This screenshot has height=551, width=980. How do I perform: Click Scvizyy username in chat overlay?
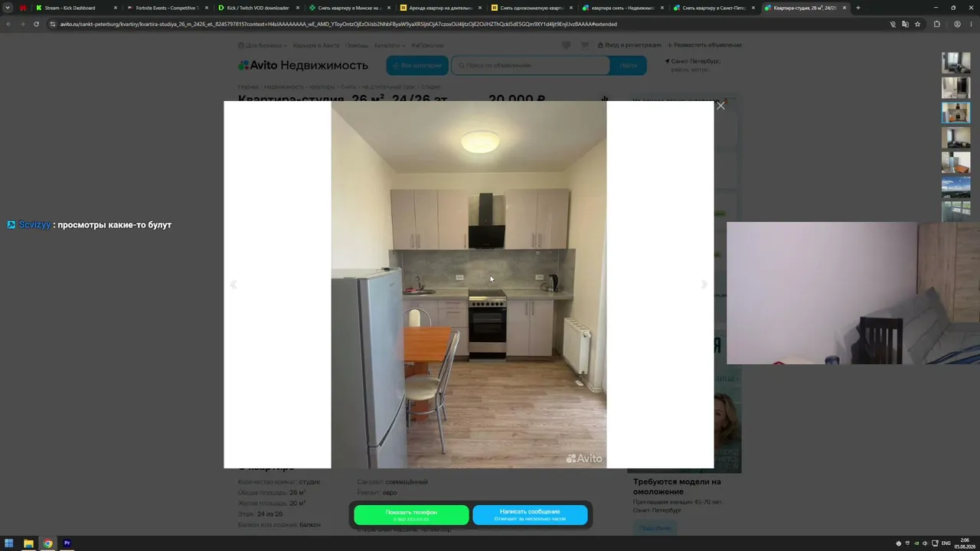pos(34,225)
